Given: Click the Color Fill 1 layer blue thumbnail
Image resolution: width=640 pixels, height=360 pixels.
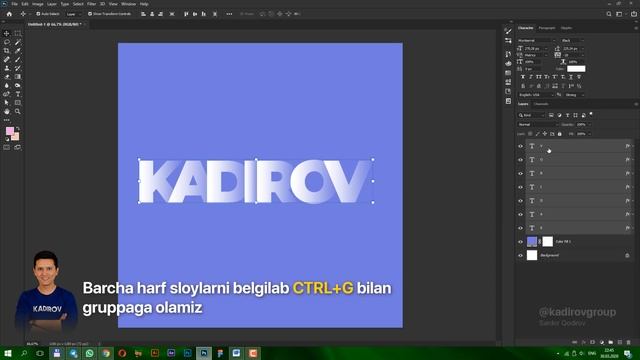Looking at the screenshot, I should [532, 241].
